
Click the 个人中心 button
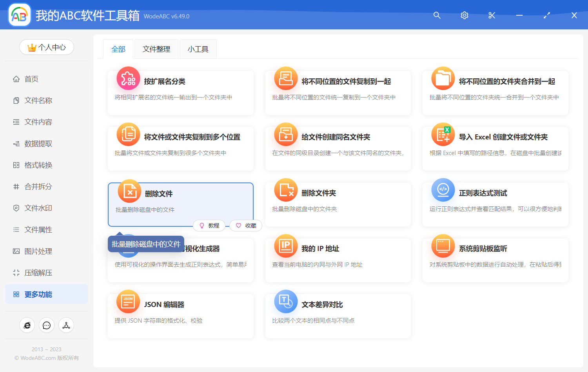[46, 47]
